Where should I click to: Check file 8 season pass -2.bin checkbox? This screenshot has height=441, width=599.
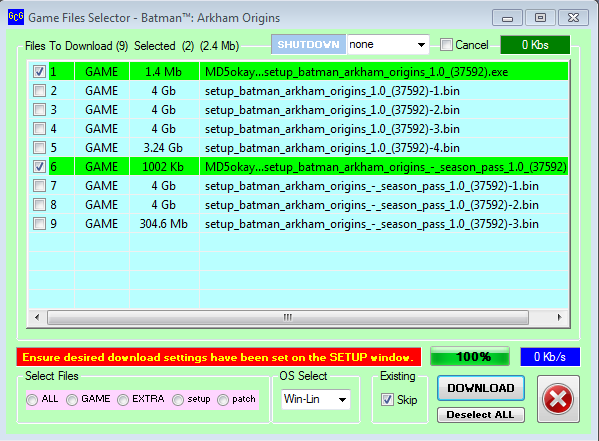pyautogui.click(x=39, y=204)
